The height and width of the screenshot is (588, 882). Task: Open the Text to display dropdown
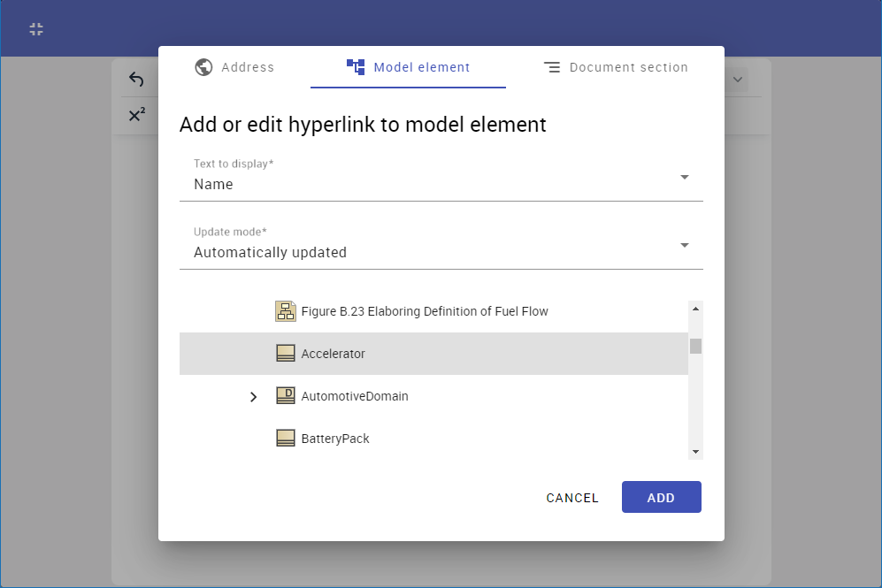click(x=684, y=177)
